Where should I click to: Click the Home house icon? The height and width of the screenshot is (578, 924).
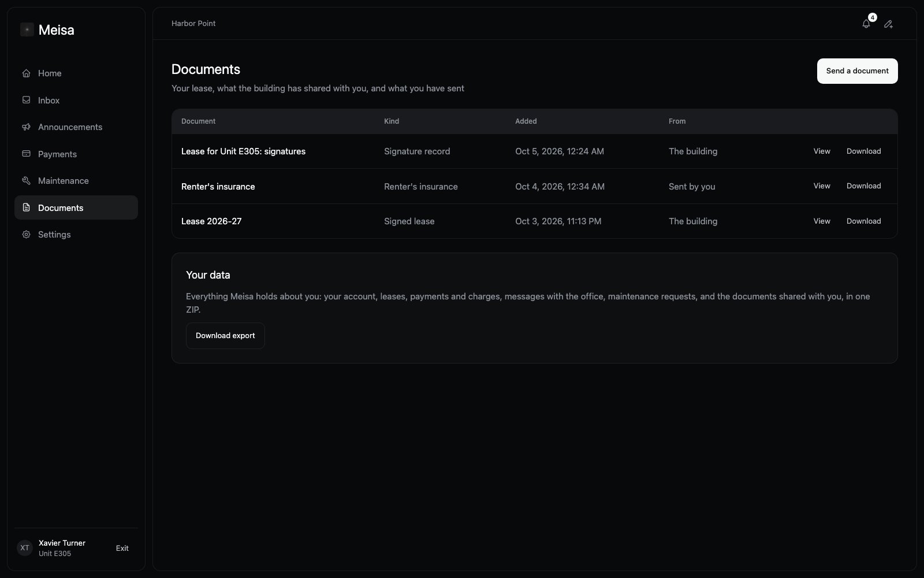(x=26, y=73)
